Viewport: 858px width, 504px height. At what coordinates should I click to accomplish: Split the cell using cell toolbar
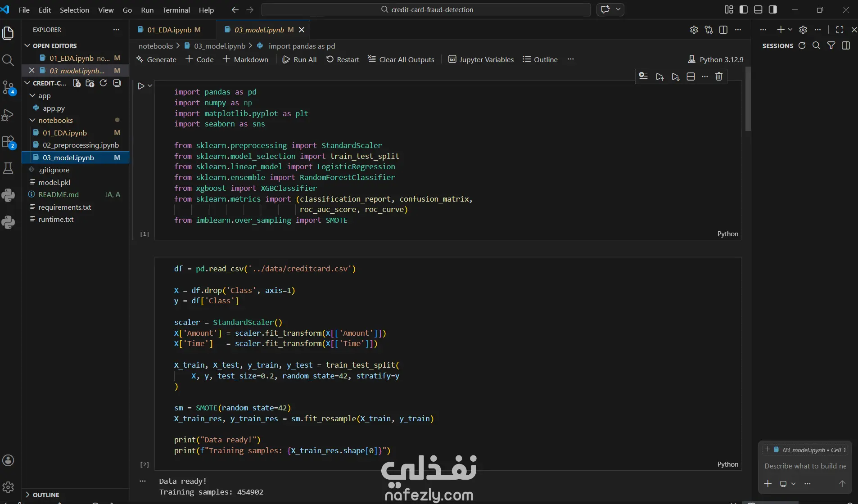tap(691, 76)
